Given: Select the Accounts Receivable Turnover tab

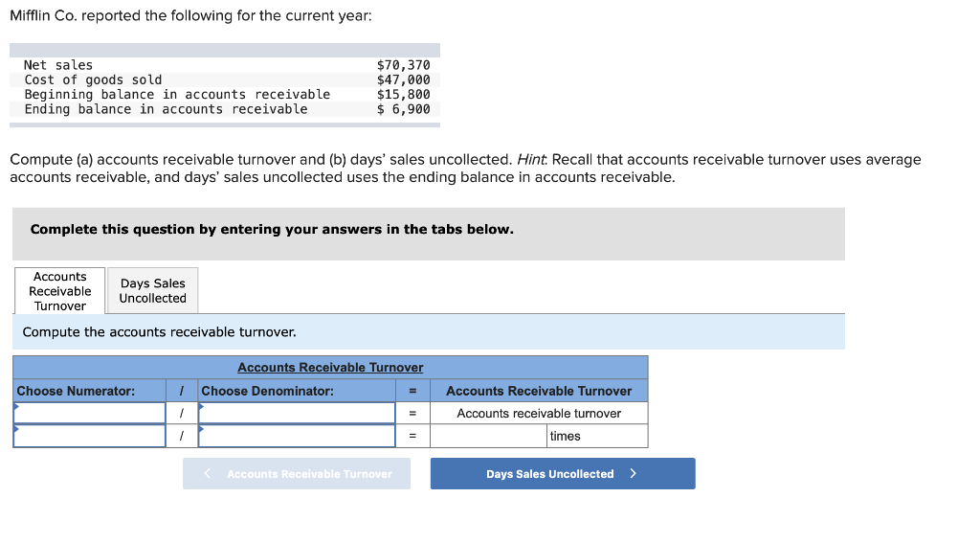Looking at the screenshot, I should pos(60,291).
